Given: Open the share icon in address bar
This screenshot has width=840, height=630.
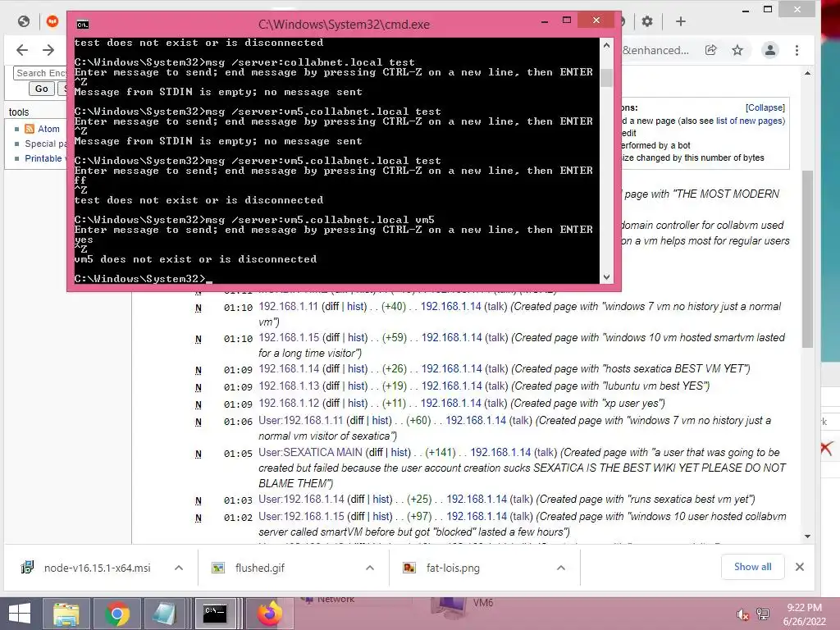Looking at the screenshot, I should click(x=711, y=50).
